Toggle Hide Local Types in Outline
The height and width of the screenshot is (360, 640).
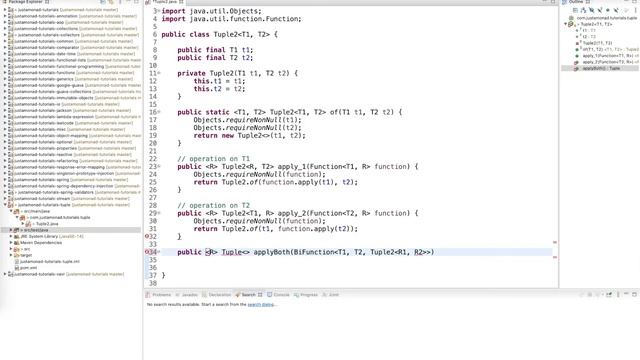616,10
